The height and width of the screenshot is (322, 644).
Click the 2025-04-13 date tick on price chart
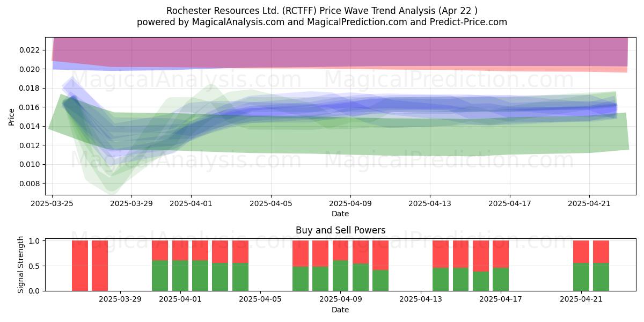click(x=430, y=203)
